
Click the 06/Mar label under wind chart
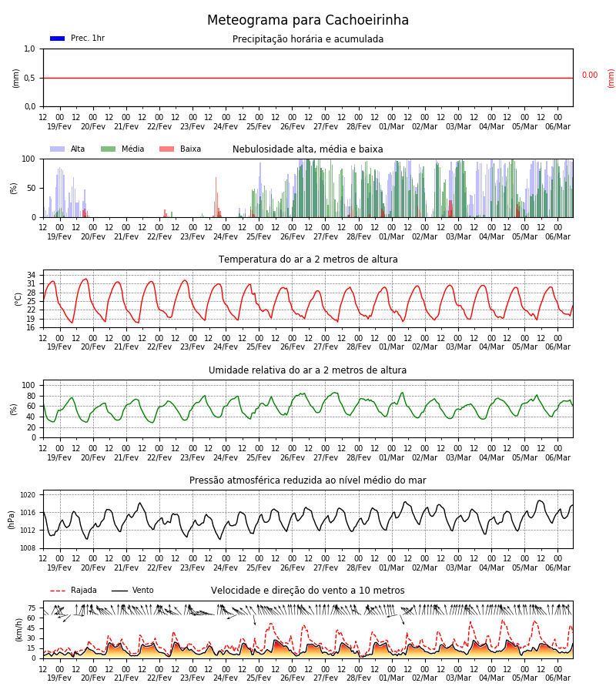pyautogui.click(x=557, y=678)
